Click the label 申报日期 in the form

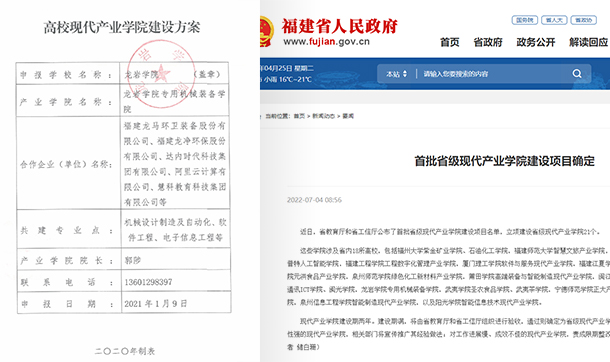pos(67,304)
